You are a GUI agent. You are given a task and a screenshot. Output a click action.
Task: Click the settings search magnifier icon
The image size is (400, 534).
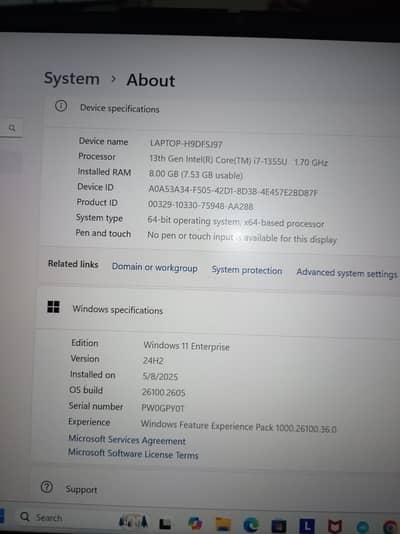12,128
